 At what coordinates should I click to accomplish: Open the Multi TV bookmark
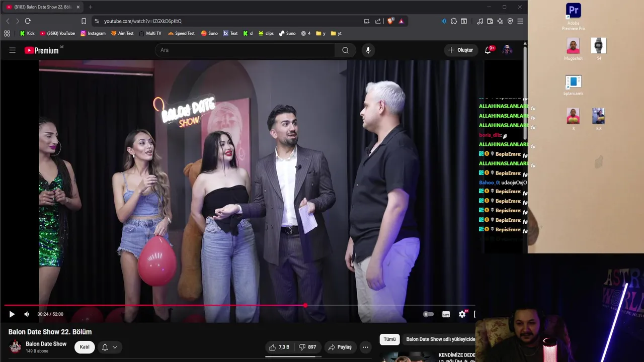(150, 33)
